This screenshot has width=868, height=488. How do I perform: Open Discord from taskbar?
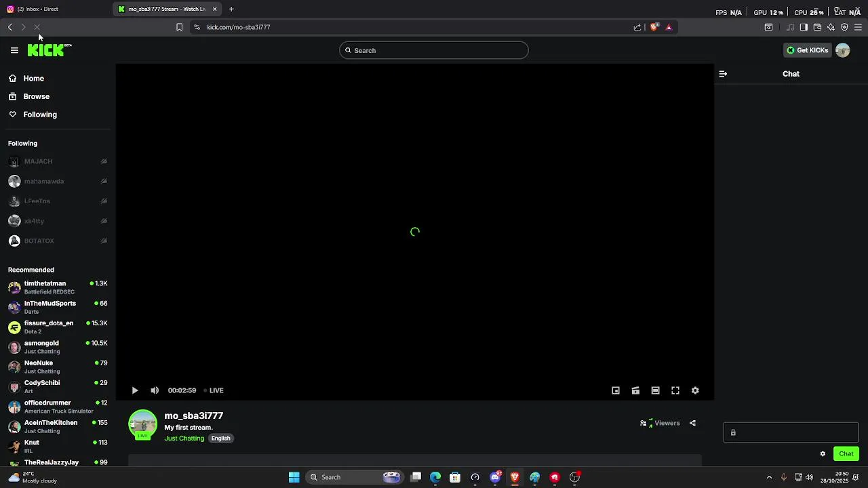pos(496,477)
